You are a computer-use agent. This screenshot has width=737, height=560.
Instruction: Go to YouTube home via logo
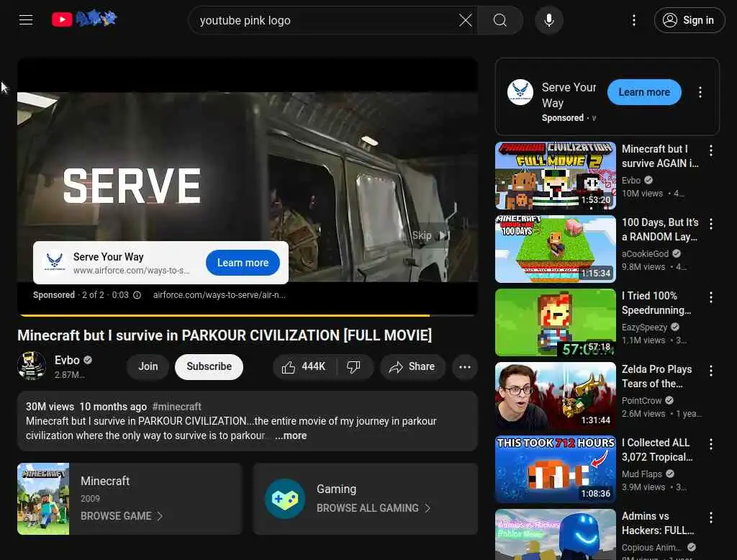point(85,19)
